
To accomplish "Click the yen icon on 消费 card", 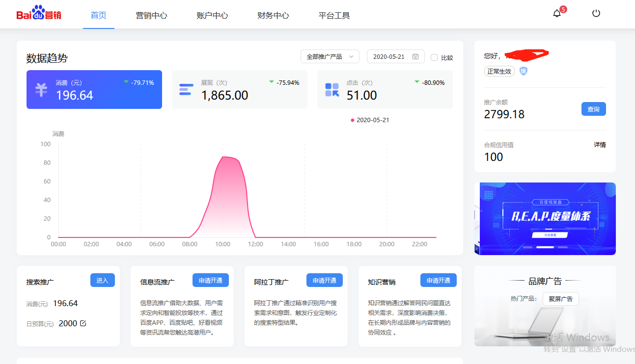I will (x=41, y=89).
